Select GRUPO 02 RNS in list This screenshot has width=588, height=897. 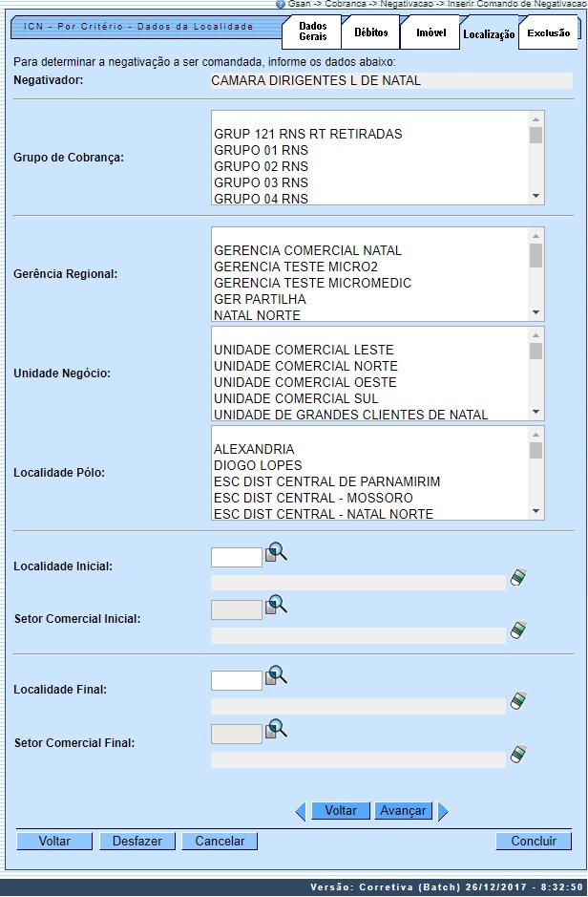coord(261,166)
